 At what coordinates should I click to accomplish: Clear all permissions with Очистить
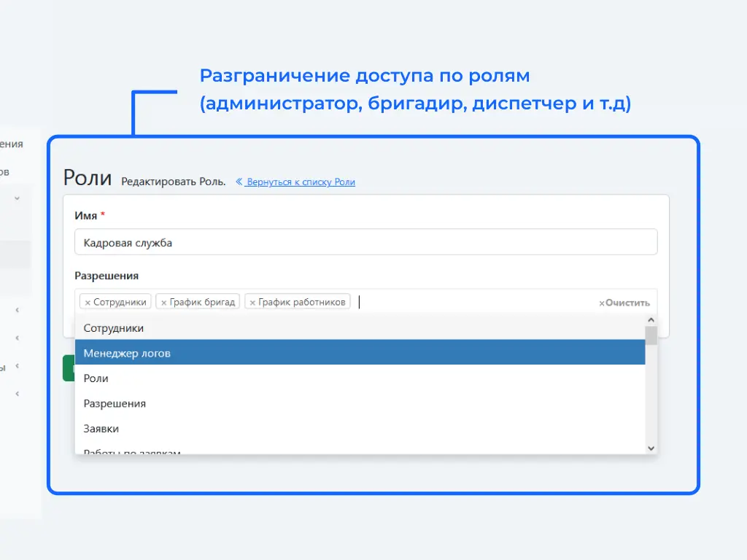pyautogui.click(x=624, y=303)
